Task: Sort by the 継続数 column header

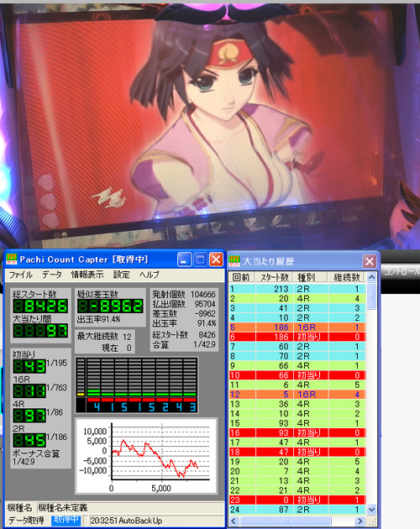Action: point(346,277)
